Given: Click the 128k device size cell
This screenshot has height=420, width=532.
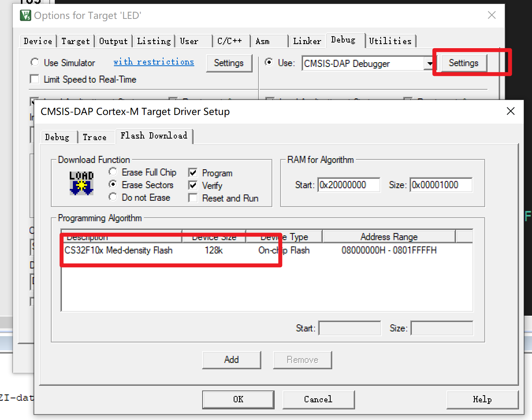Looking at the screenshot, I should (x=214, y=250).
